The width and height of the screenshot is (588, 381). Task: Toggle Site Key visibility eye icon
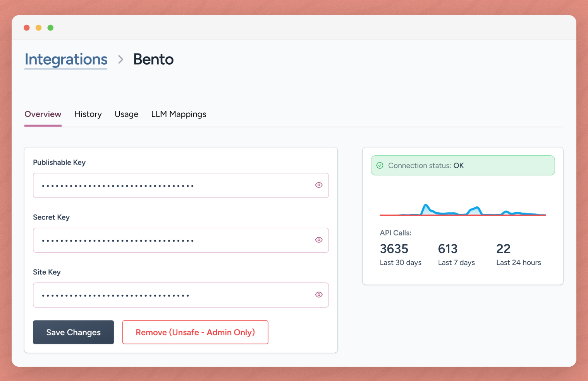point(319,295)
